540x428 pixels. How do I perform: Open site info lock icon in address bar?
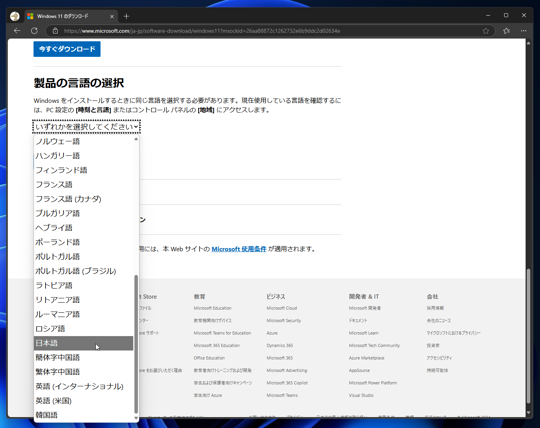click(55, 31)
